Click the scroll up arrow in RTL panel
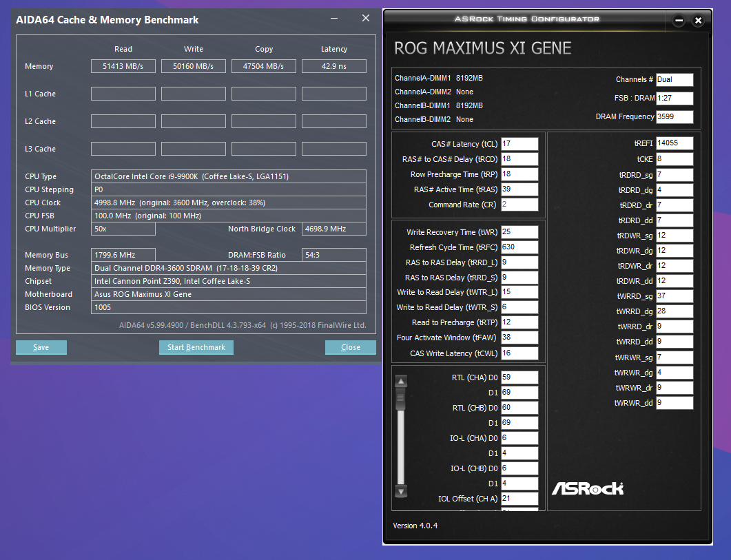This screenshot has height=560, width=731. click(401, 381)
